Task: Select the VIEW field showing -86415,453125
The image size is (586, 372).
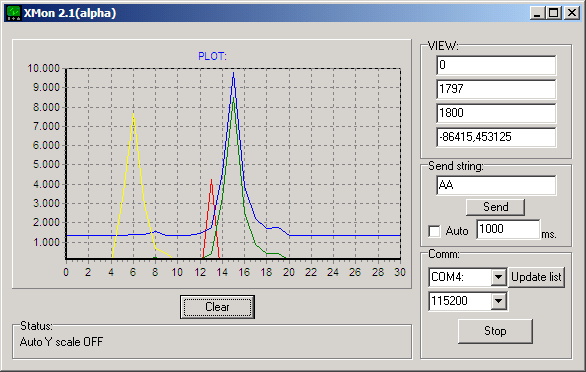Action: (496, 137)
